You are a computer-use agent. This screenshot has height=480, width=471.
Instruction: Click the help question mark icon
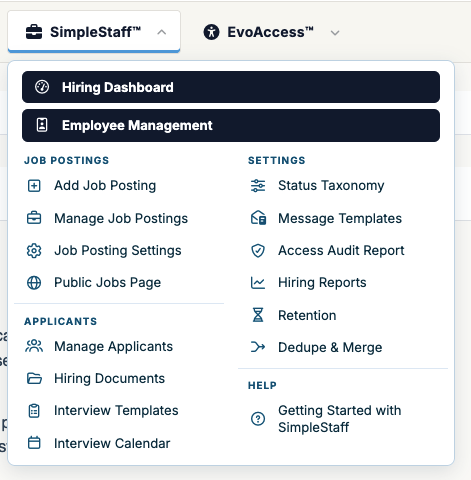(x=258, y=419)
